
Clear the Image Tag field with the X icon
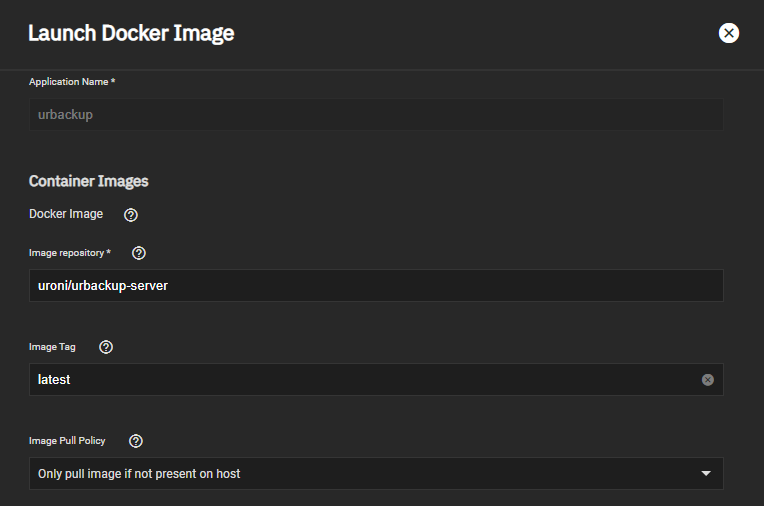tap(708, 380)
